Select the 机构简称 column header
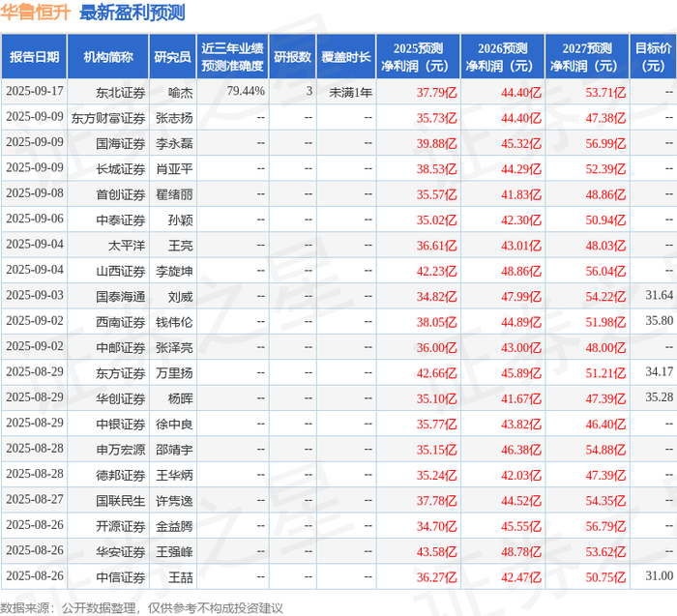The image size is (677, 616). tap(108, 57)
